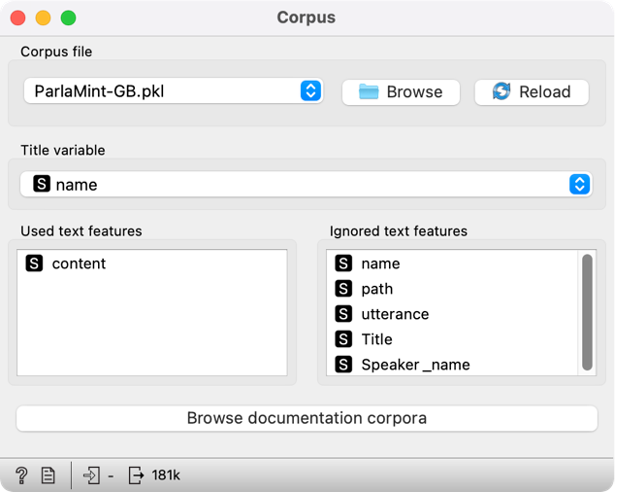The height and width of the screenshot is (495, 617).
Task: Select path in Ignored text features
Action: click(377, 289)
